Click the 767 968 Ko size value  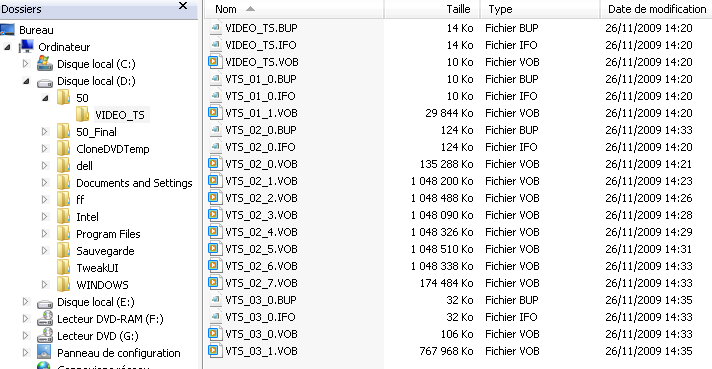[x=446, y=351]
